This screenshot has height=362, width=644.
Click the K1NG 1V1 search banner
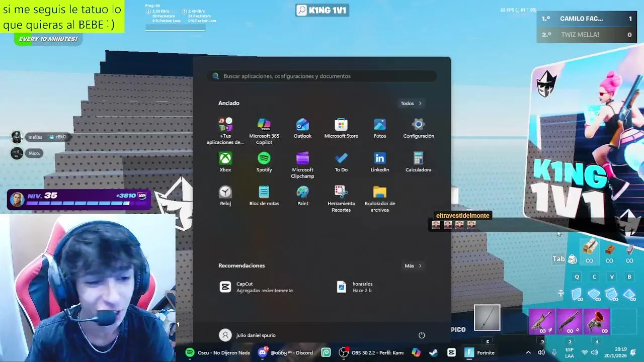[322, 10]
